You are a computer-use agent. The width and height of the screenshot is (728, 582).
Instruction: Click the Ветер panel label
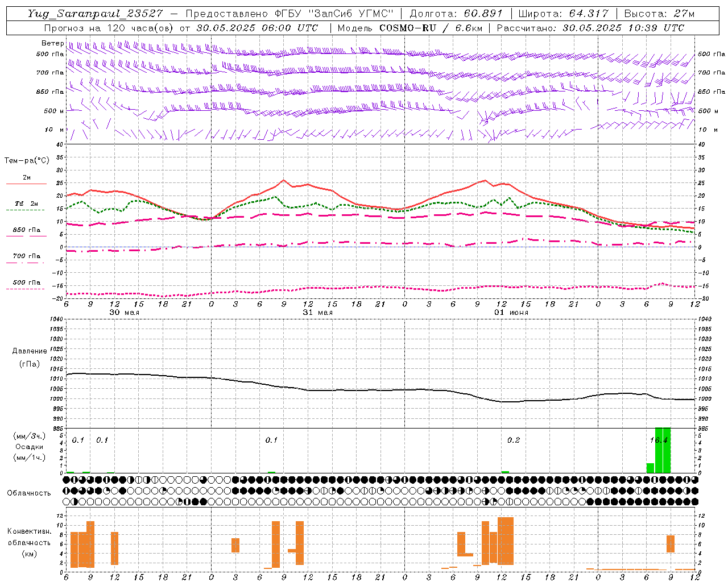tap(52, 43)
